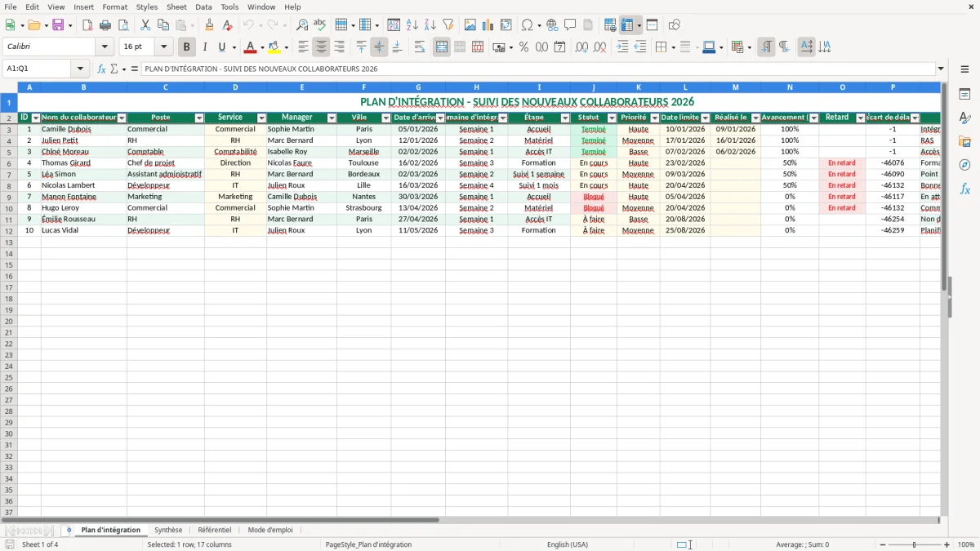Screen dimensions: 980x551
Task: Click the Insert Comment speech bubble icon
Action: click(571, 25)
